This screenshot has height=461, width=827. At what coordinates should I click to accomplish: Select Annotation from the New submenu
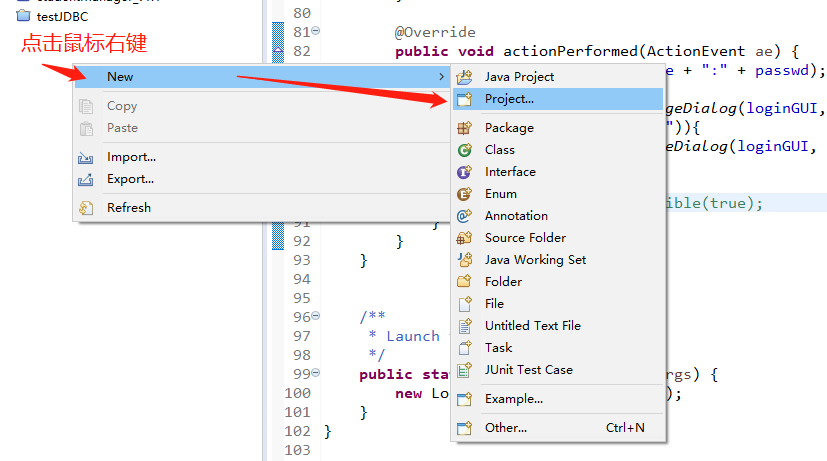[x=558, y=216]
